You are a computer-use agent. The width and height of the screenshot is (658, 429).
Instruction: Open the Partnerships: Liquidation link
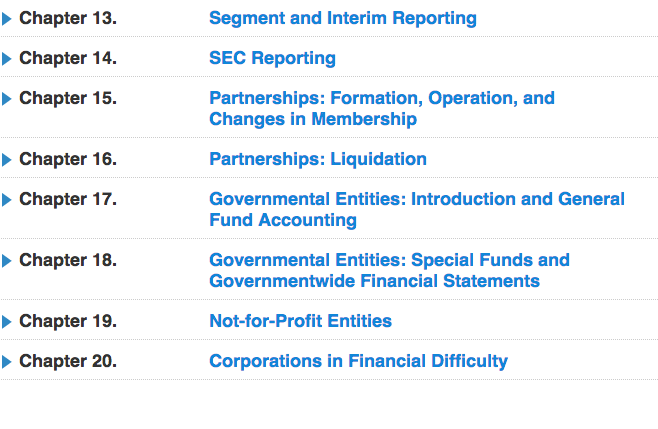click(317, 159)
